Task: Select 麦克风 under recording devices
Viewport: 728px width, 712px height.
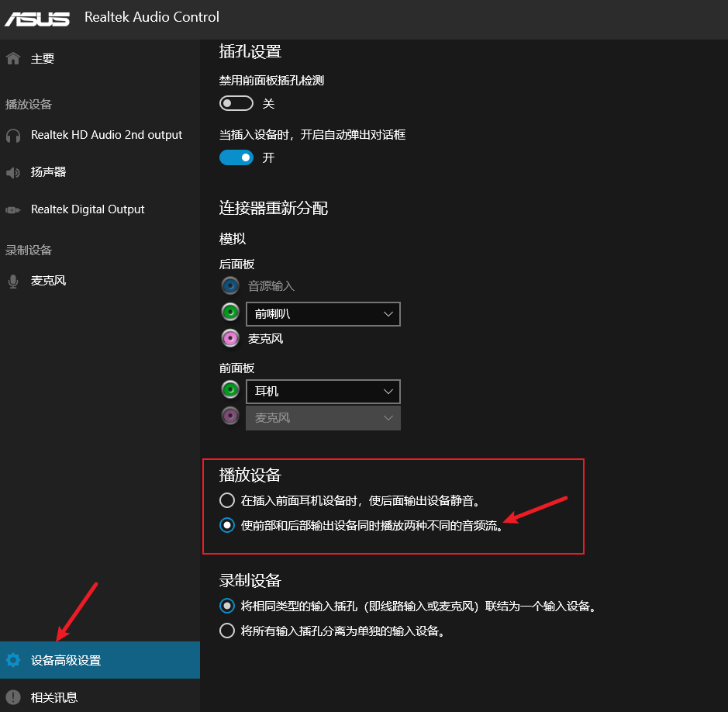Action: pyautogui.click(x=48, y=281)
